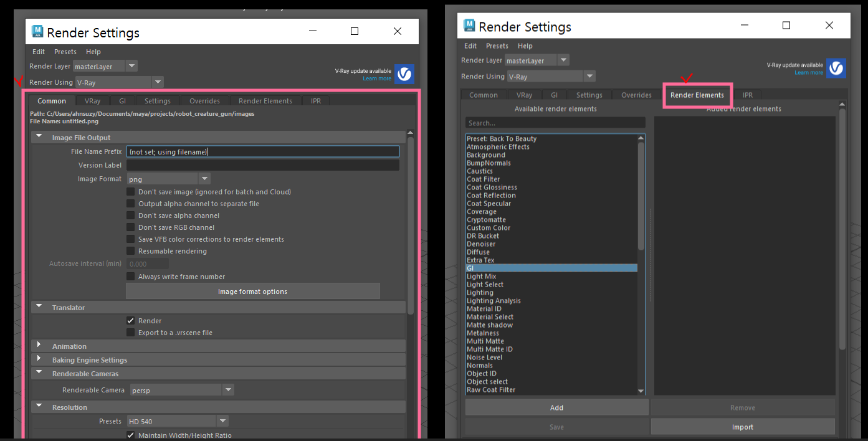Toggle Maintain Width/Height Ratio checkbox
The image size is (868, 441).
[x=131, y=435]
